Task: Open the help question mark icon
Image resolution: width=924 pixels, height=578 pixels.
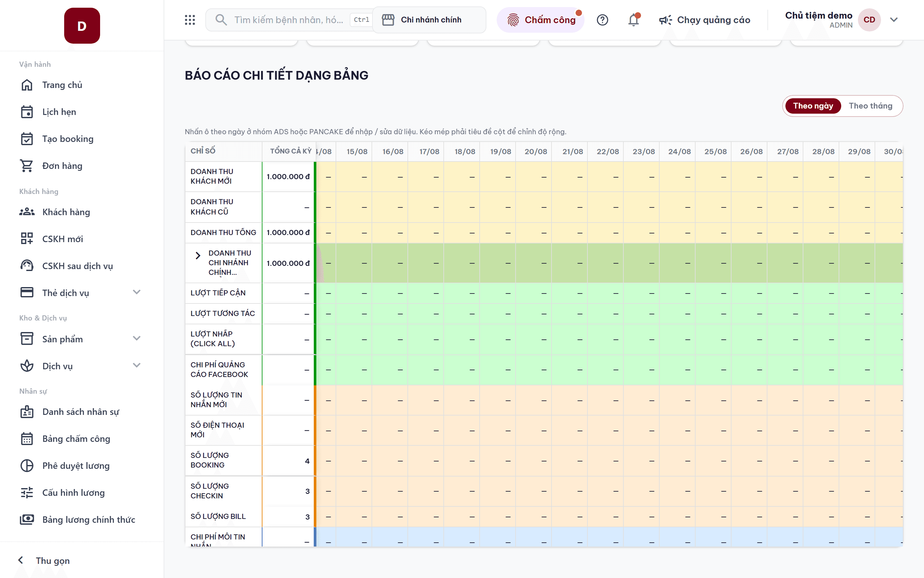Action: [602, 20]
